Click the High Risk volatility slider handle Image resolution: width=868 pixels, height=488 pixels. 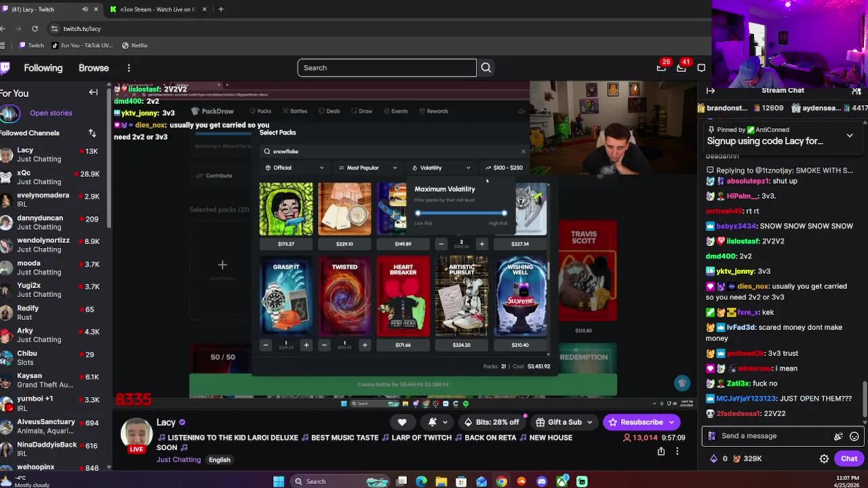pyautogui.click(x=505, y=213)
